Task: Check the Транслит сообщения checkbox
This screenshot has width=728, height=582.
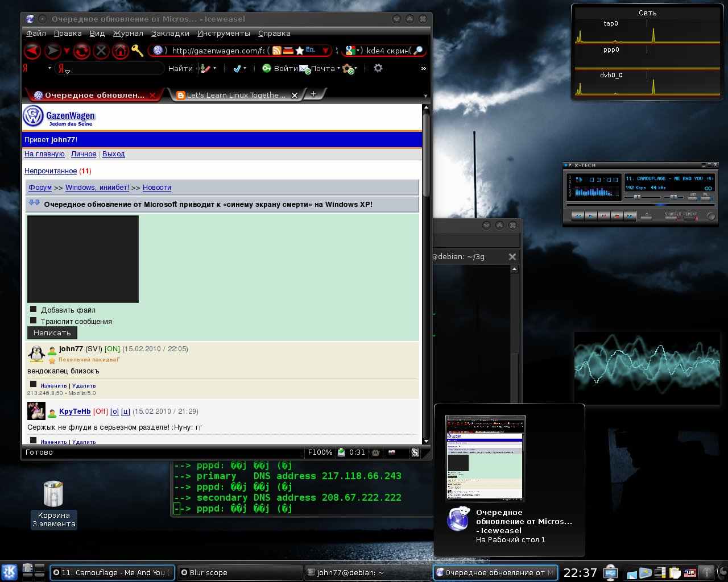Action: pyautogui.click(x=33, y=321)
